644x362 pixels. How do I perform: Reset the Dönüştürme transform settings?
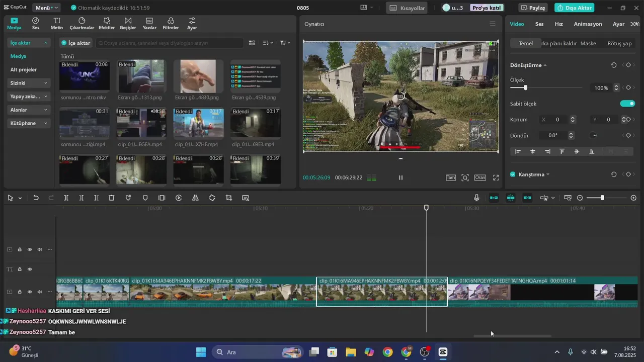click(x=613, y=65)
